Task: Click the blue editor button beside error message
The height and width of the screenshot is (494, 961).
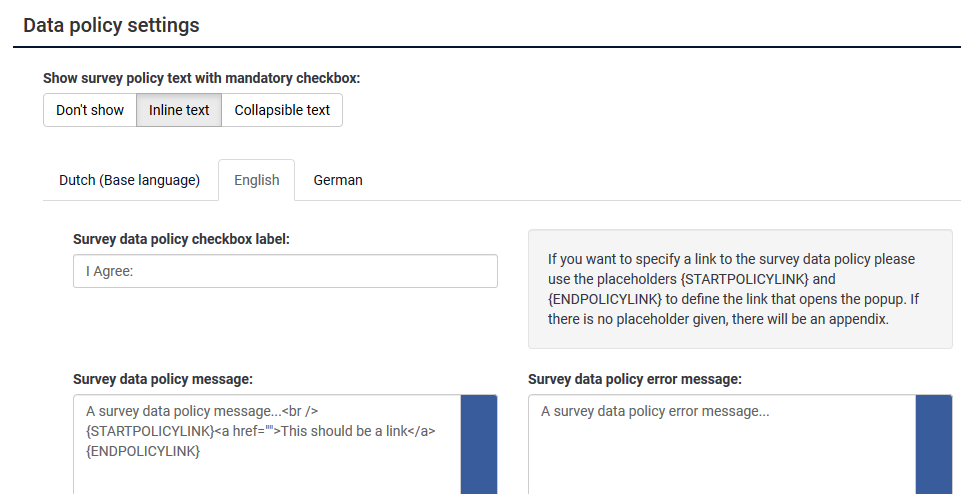Action: (x=934, y=444)
